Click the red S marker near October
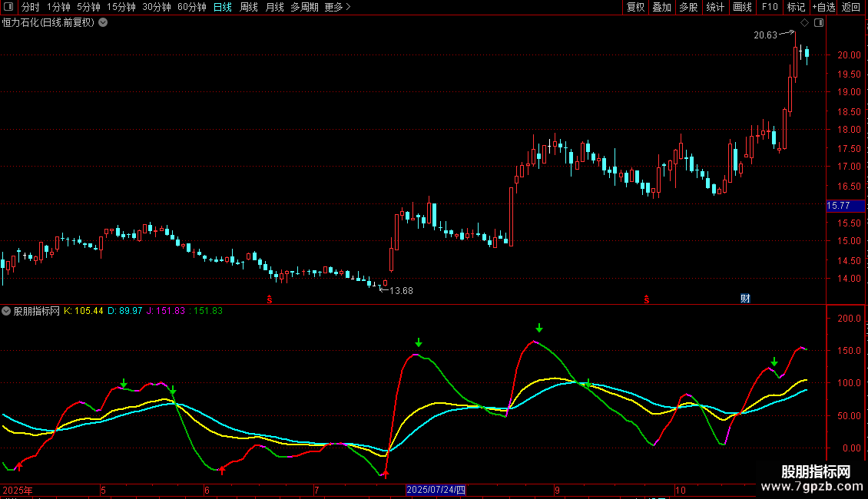 (647, 299)
